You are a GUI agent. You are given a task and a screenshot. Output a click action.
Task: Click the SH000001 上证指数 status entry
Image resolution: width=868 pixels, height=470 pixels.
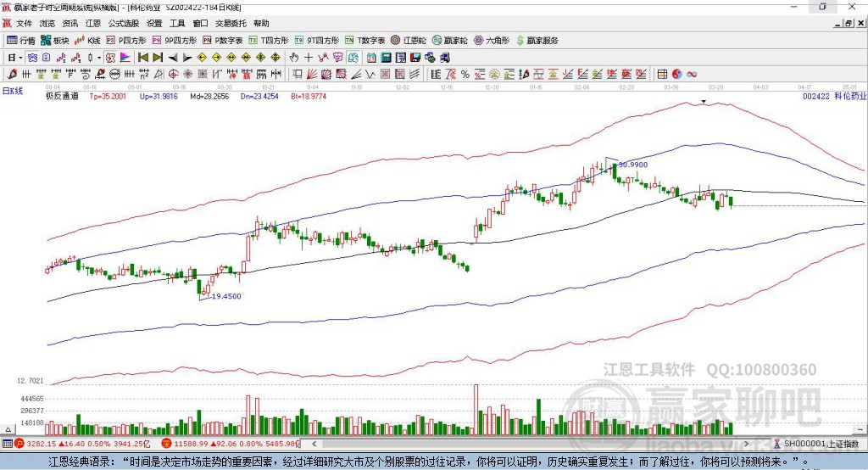tap(821, 444)
